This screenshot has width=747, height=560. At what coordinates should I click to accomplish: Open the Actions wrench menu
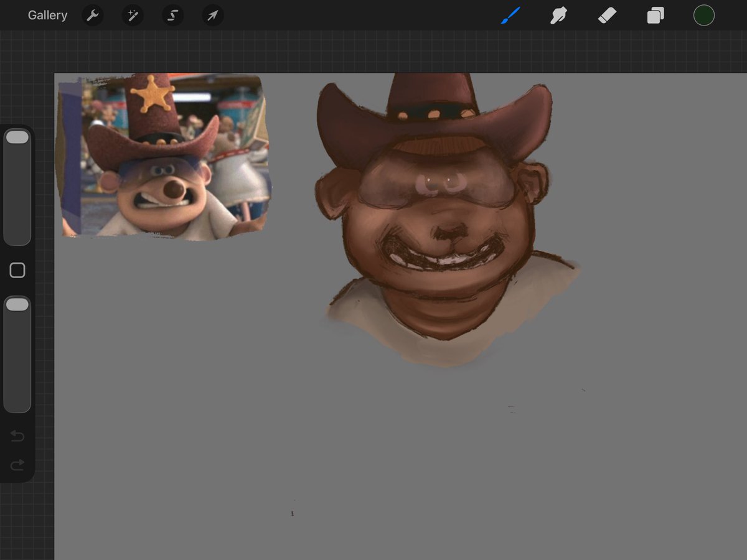tap(93, 16)
